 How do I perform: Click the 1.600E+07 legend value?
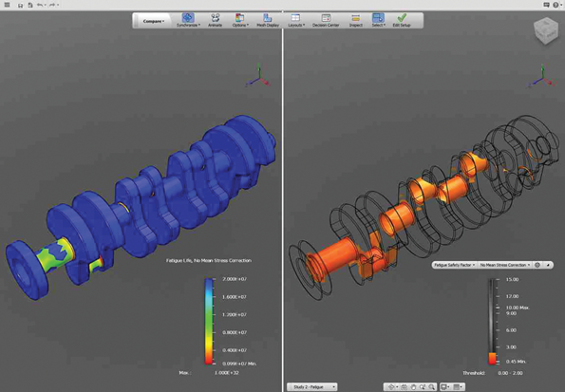[x=235, y=297]
